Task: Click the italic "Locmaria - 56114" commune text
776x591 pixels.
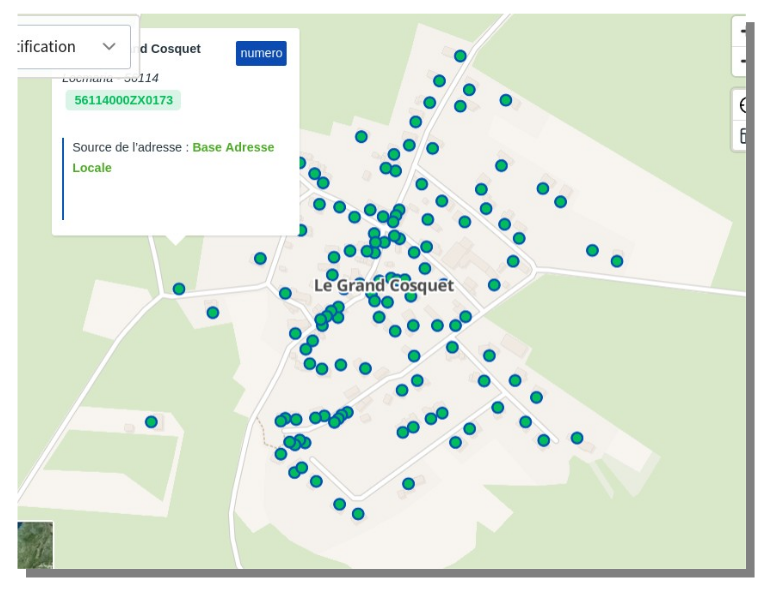Action: coord(110,78)
